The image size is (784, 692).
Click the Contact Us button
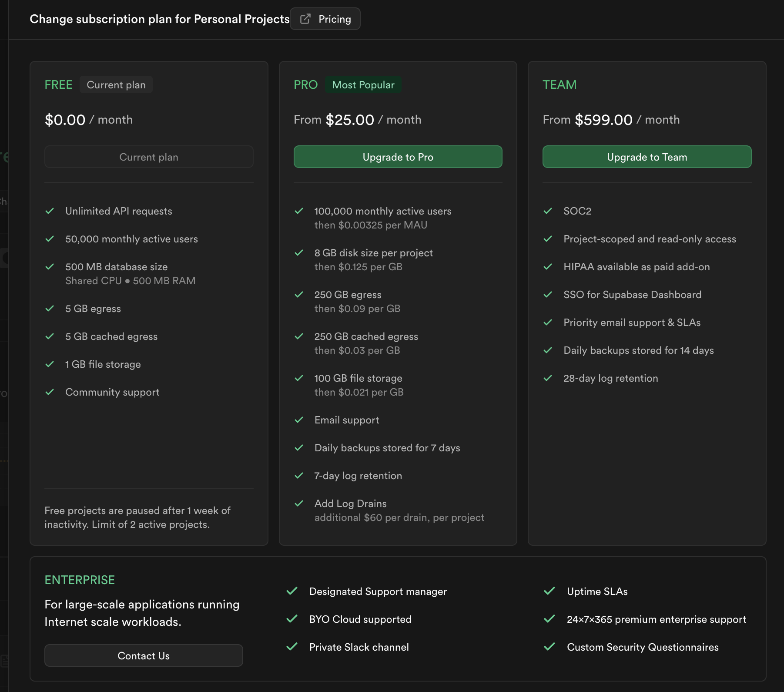click(x=144, y=655)
